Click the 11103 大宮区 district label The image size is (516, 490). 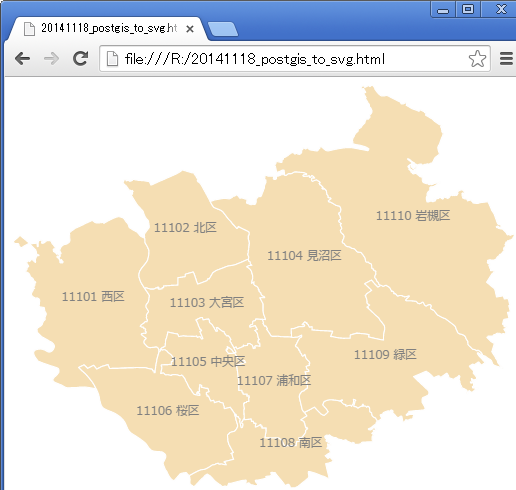pyautogui.click(x=207, y=303)
